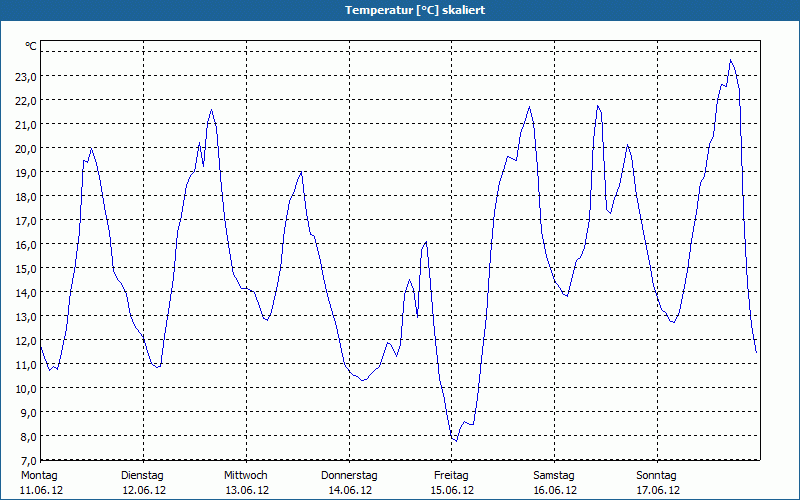Click the date 14.06.12

(350, 490)
